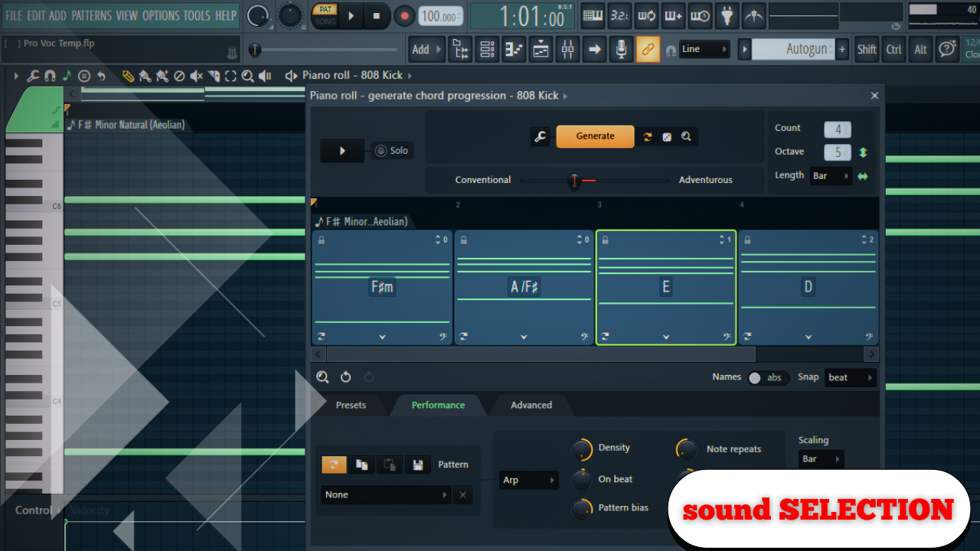This screenshot has width=980, height=551.
Task: Toggle the Names abs switch
Action: click(x=764, y=377)
